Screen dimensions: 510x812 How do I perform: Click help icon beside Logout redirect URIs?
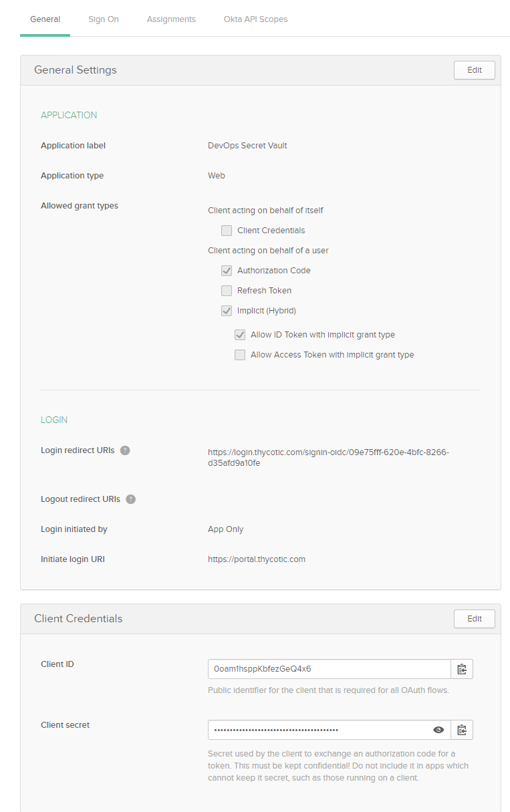131,499
